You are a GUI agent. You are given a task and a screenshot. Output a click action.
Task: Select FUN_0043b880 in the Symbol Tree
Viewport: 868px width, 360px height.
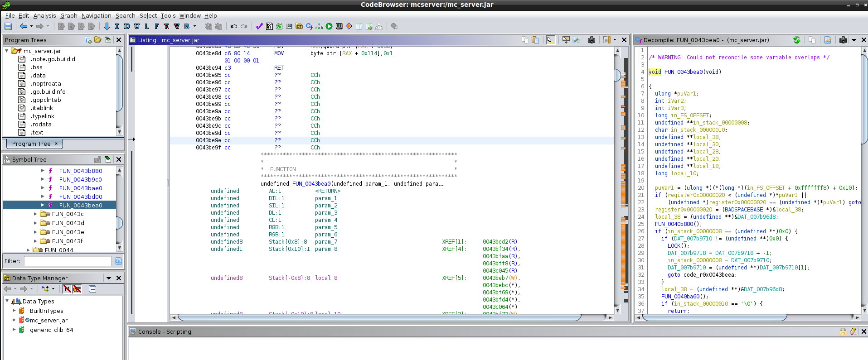point(81,171)
